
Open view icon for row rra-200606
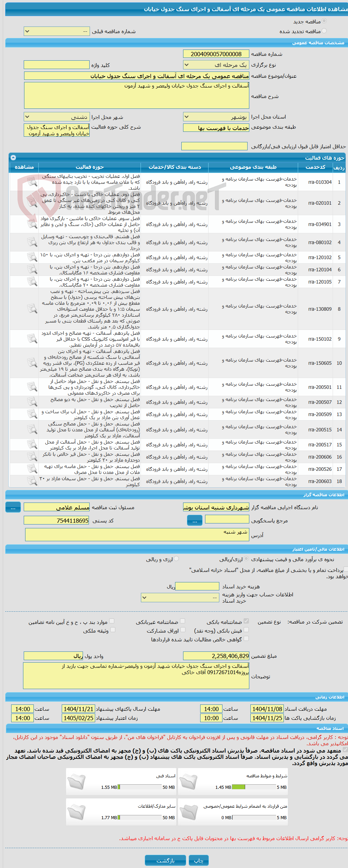click(x=32, y=457)
